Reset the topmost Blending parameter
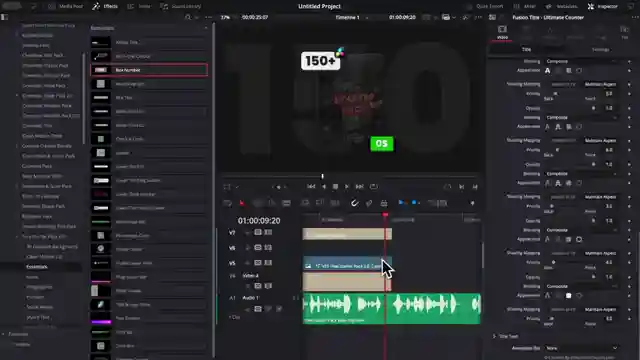 coord(629,61)
